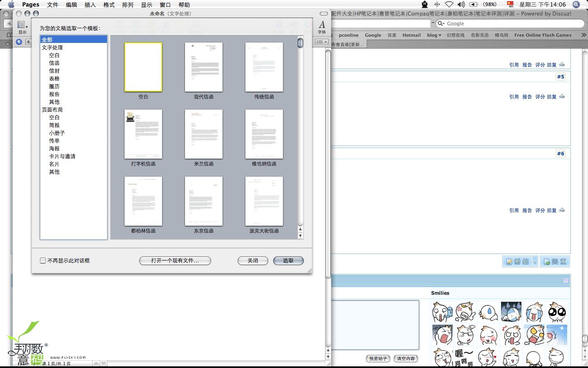Expand the blog bookmarks folder in Safari
Image resolution: width=588 pixels, height=368 pixels.
pyautogui.click(x=434, y=35)
